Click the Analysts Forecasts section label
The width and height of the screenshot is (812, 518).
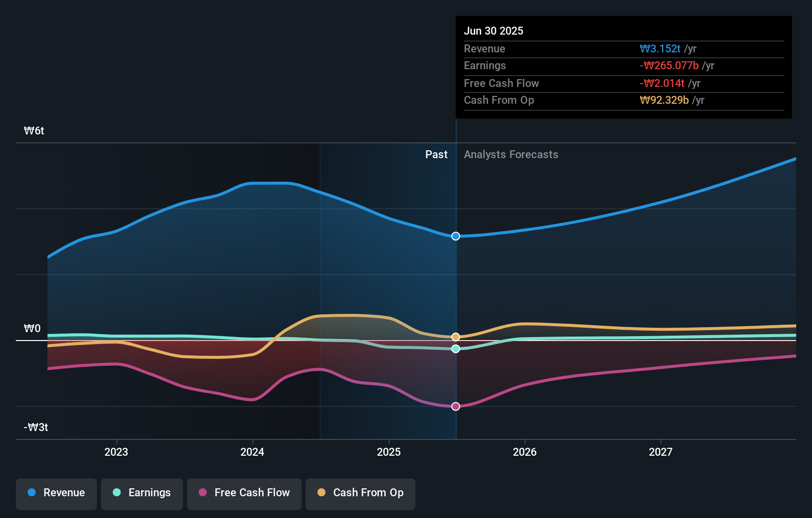[x=511, y=154]
